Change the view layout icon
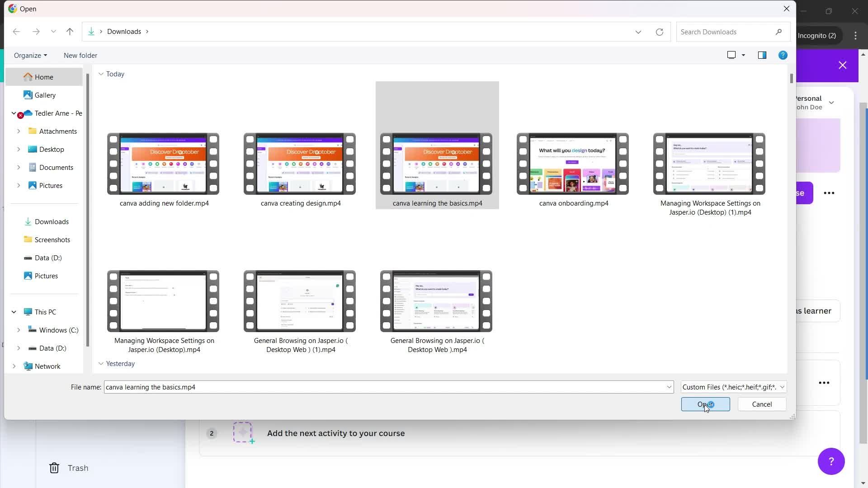This screenshot has width=868, height=488. (x=731, y=55)
